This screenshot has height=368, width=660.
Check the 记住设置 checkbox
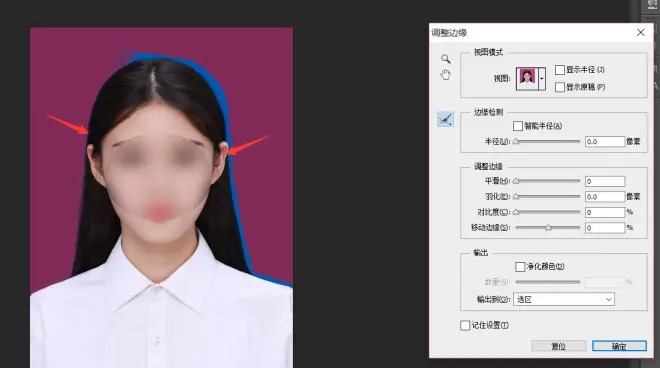(x=465, y=325)
